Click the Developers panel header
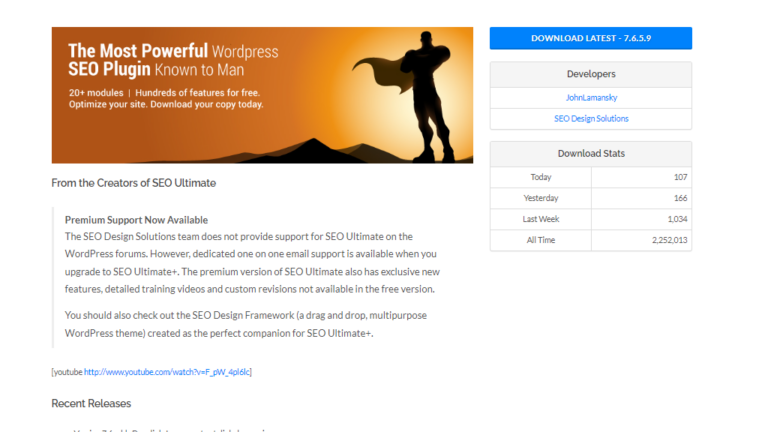Image resolution: width=768 pixels, height=432 pixels. [590, 74]
